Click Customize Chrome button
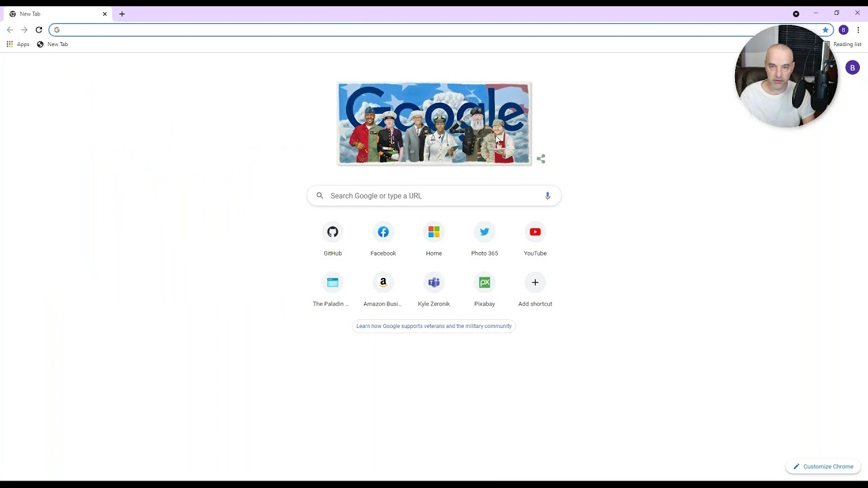Viewport: 868px width, 488px height. [823, 466]
